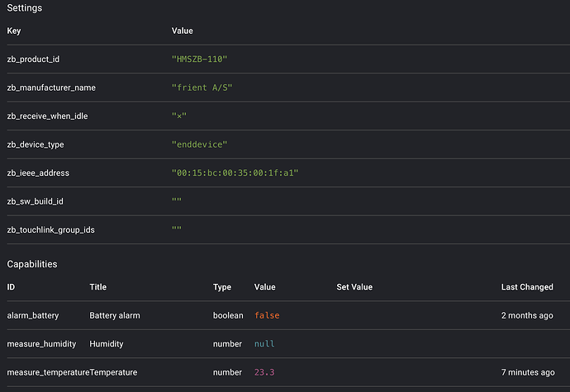This screenshot has width=570, height=392.
Task: Select the "enddevice" device type value
Action: [199, 144]
